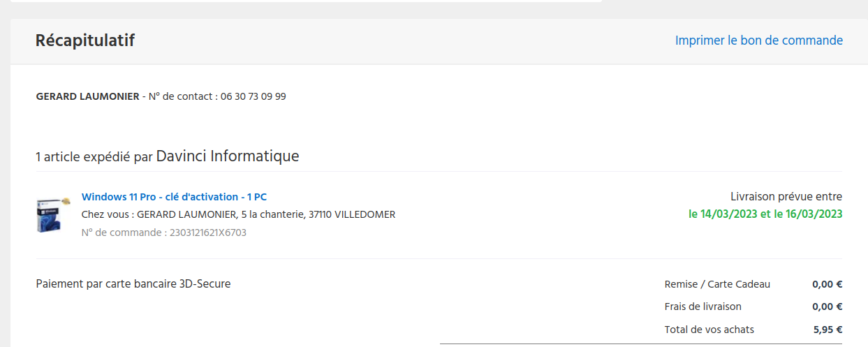Click the 3D-Secure card payment text
This screenshot has height=347, width=868.
coord(133,284)
